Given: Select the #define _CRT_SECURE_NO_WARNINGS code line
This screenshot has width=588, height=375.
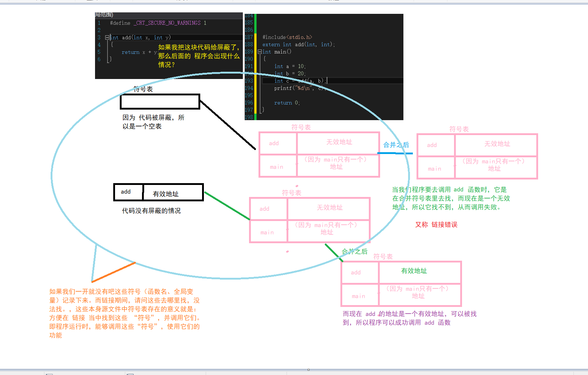Looking at the screenshot, I should point(158,23).
